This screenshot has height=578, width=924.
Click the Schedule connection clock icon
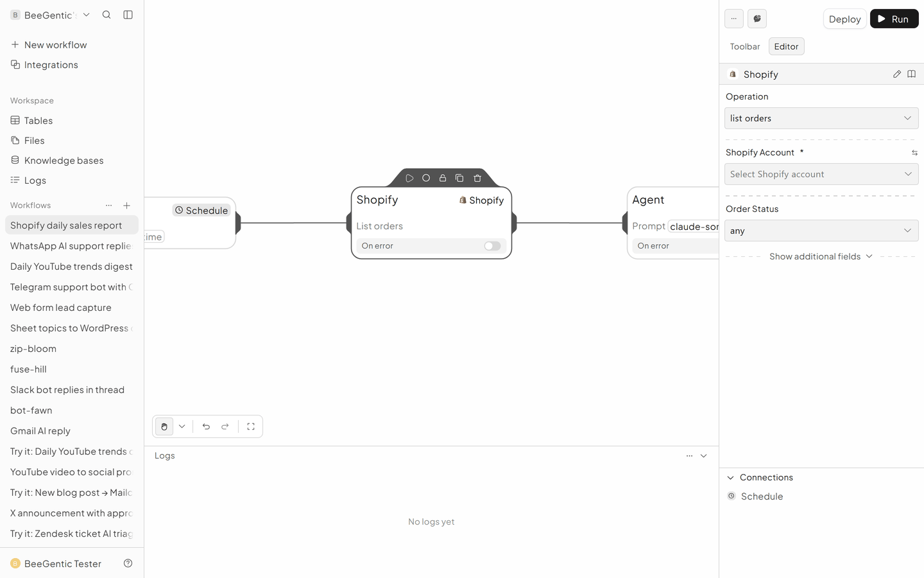[x=732, y=496]
